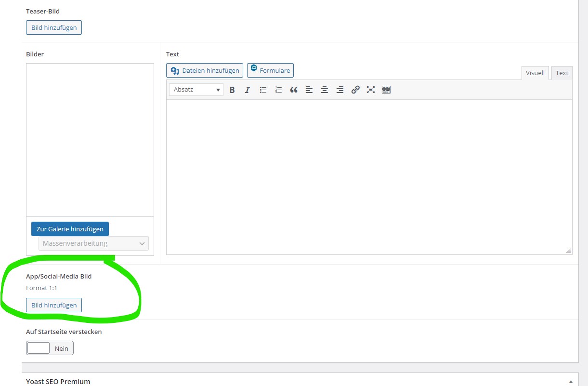Toggle bold formatting in the editor toolbar
The width and height of the screenshot is (588, 386).
click(232, 90)
